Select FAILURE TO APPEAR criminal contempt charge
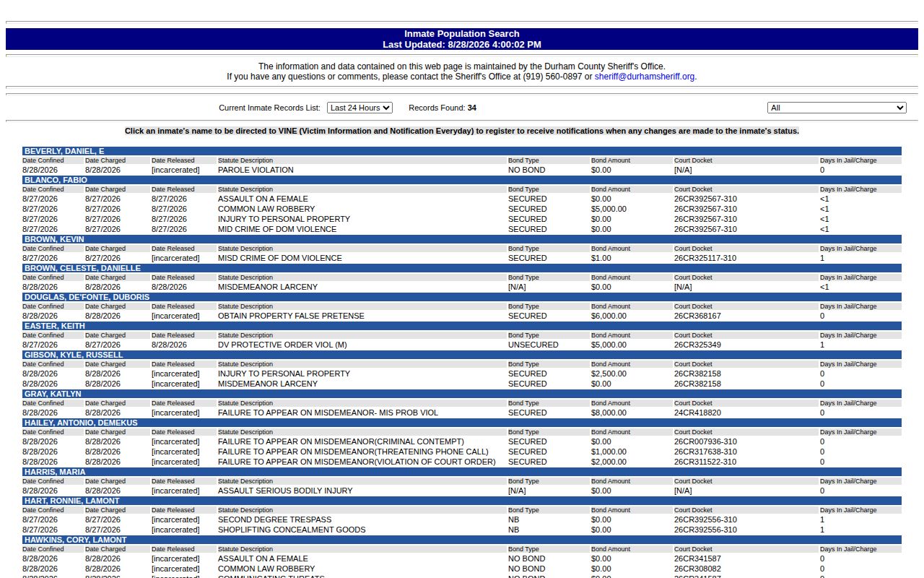924x578 pixels. pyautogui.click(x=341, y=441)
